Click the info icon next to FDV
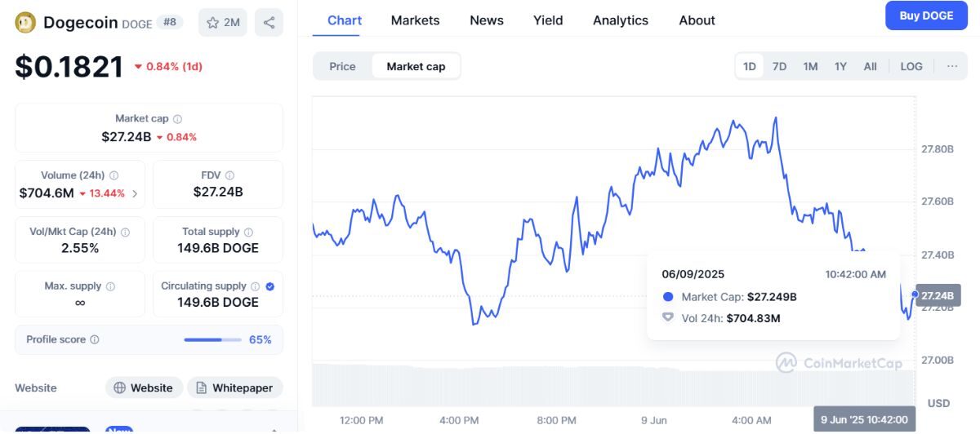This screenshot has width=980, height=434. [x=230, y=175]
